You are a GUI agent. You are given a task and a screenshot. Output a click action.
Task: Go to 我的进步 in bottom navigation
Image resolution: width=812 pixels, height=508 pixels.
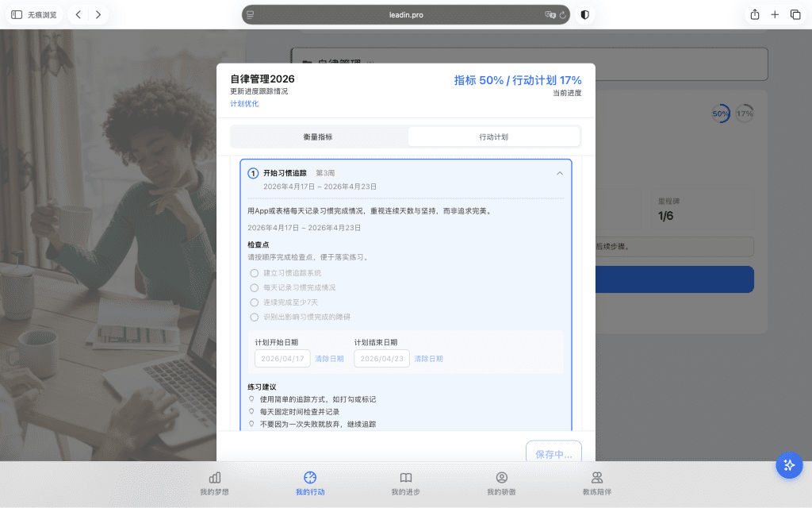click(405, 483)
